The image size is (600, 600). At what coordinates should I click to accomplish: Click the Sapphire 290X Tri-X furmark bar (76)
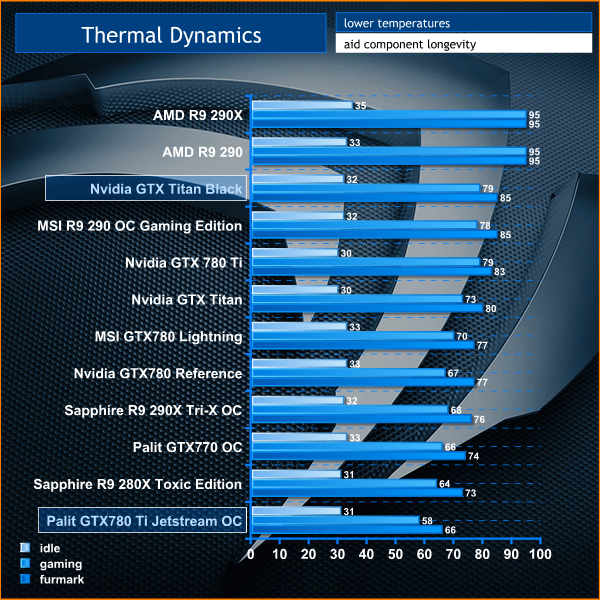pos(362,419)
